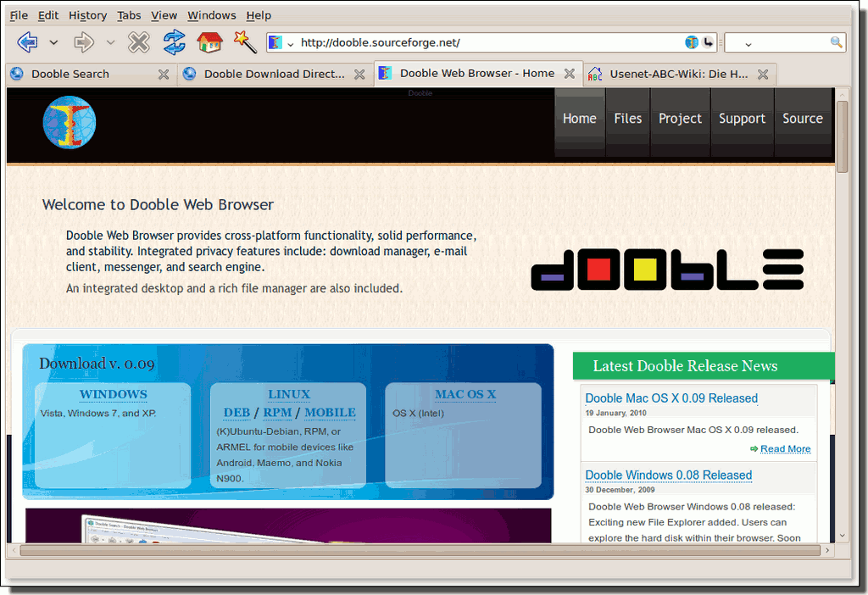Open the address bar URL dropdown arrow

[291, 43]
